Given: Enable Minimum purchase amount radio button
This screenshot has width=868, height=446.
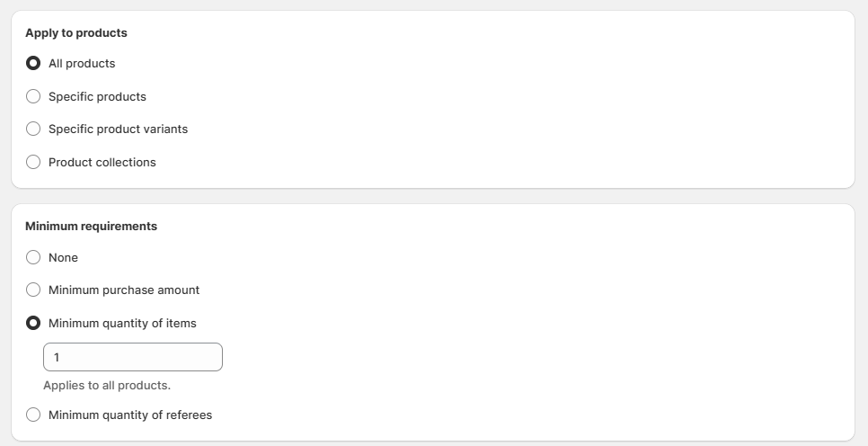Looking at the screenshot, I should point(33,290).
